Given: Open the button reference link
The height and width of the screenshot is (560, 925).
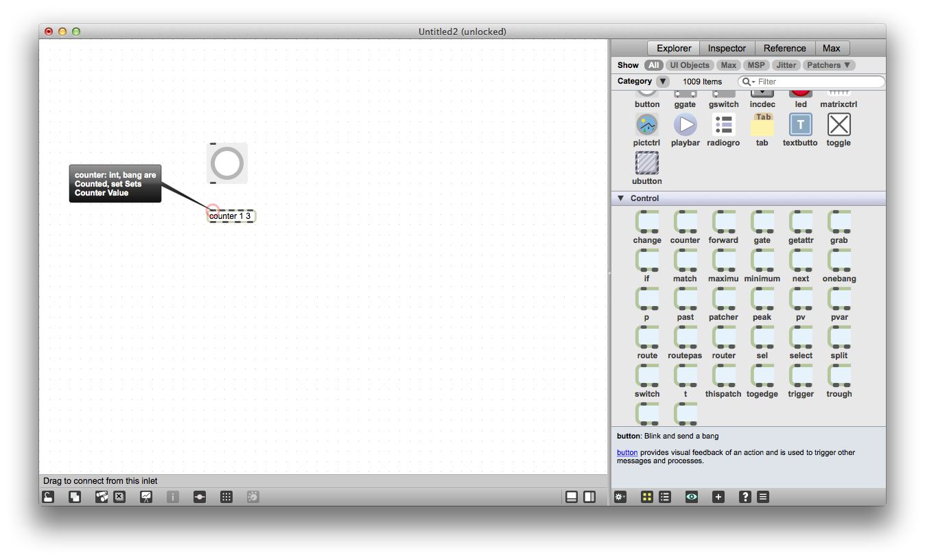Looking at the screenshot, I should (x=627, y=453).
